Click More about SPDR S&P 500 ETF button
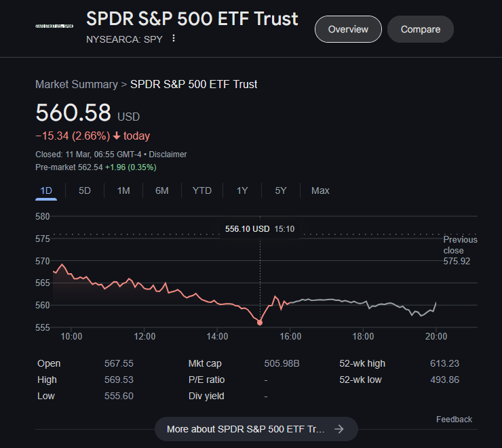The width and height of the screenshot is (502, 448). (256, 429)
